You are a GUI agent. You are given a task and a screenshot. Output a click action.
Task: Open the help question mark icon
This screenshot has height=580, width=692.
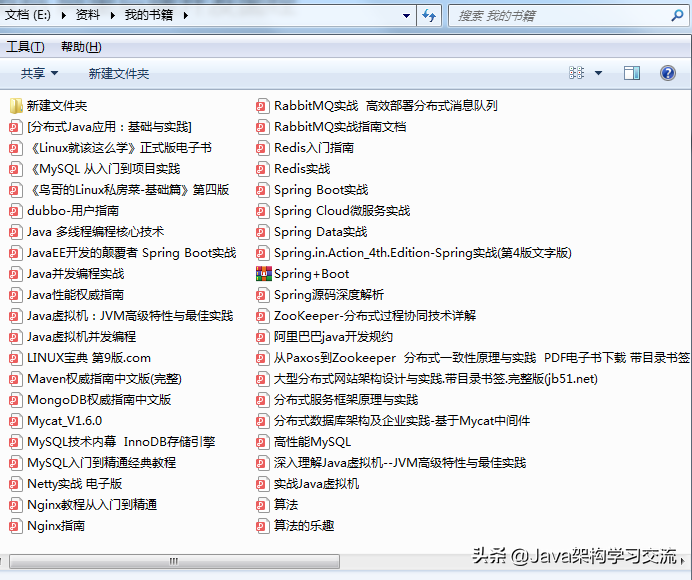pos(668,73)
